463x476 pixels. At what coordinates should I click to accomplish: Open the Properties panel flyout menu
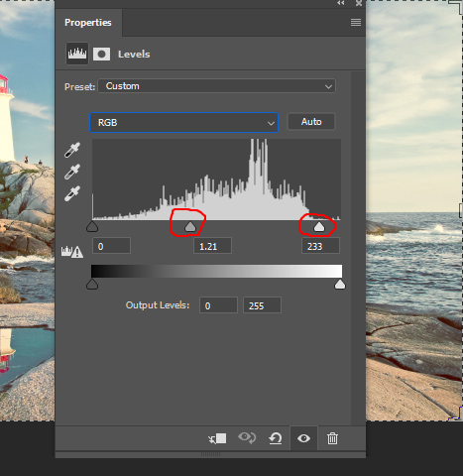(x=356, y=23)
